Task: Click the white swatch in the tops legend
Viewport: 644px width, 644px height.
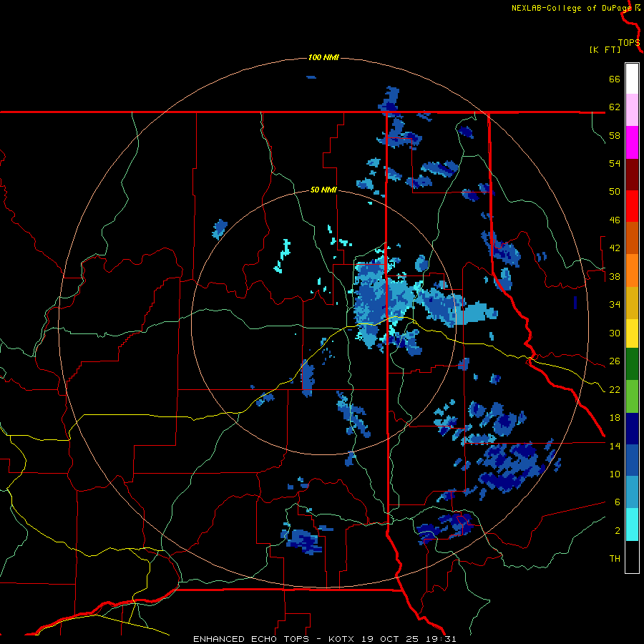Action: [x=632, y=79]
